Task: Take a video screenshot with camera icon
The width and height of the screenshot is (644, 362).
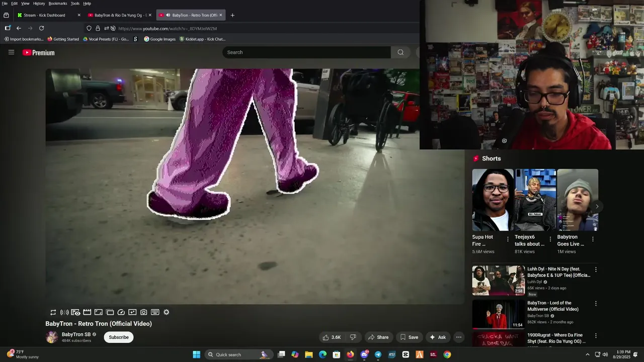Action: pyautogui.click(x=144, y=312)
